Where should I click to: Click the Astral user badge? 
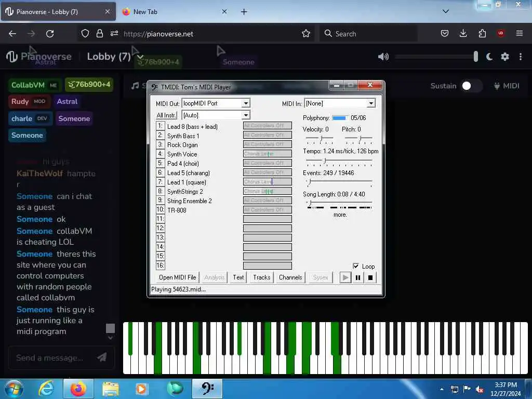pos(67,101)
